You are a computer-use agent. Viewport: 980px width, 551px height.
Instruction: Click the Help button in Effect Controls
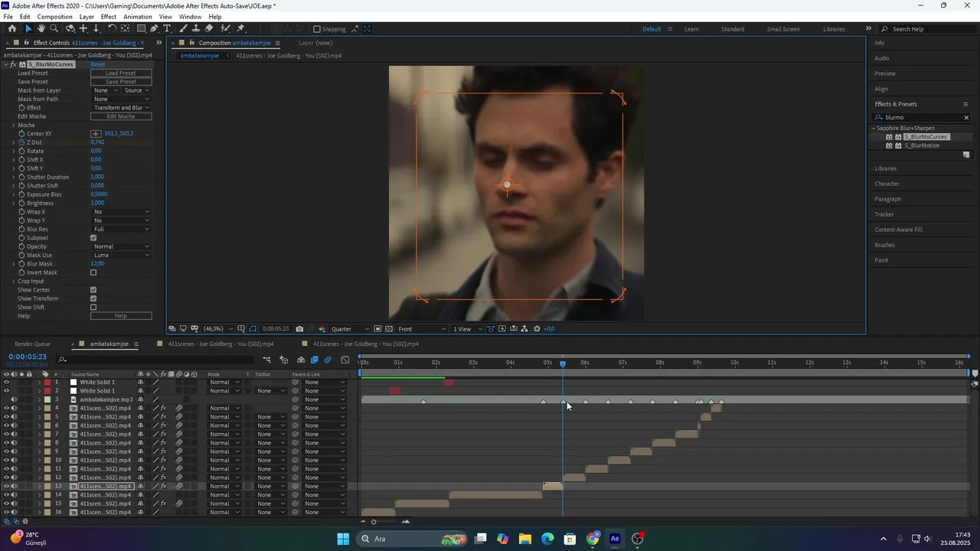click(x=121, y=316)
